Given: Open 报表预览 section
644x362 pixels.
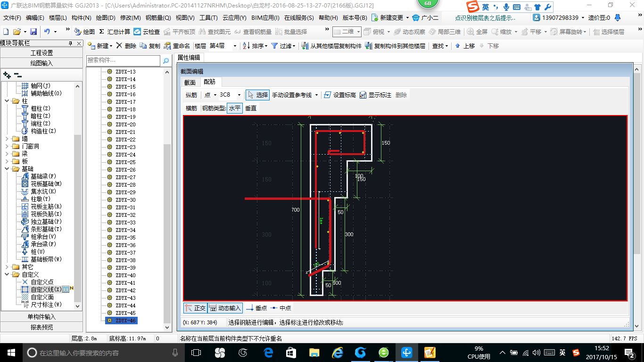Looking at the screenshot, I should (x=41, y=327).
